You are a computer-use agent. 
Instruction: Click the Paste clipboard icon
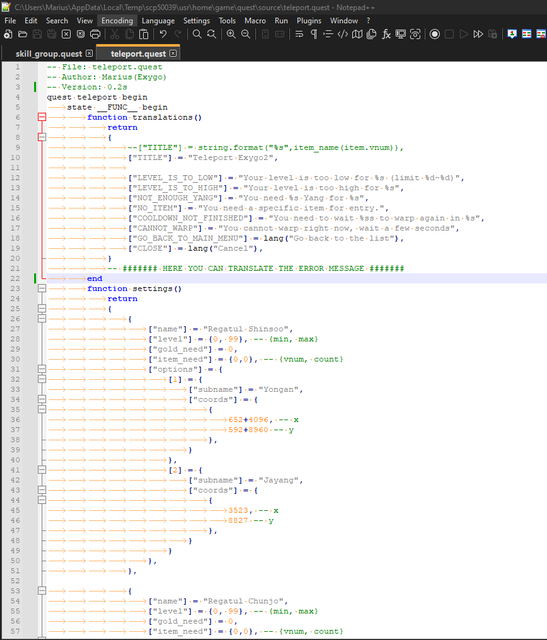pos(144,34)
